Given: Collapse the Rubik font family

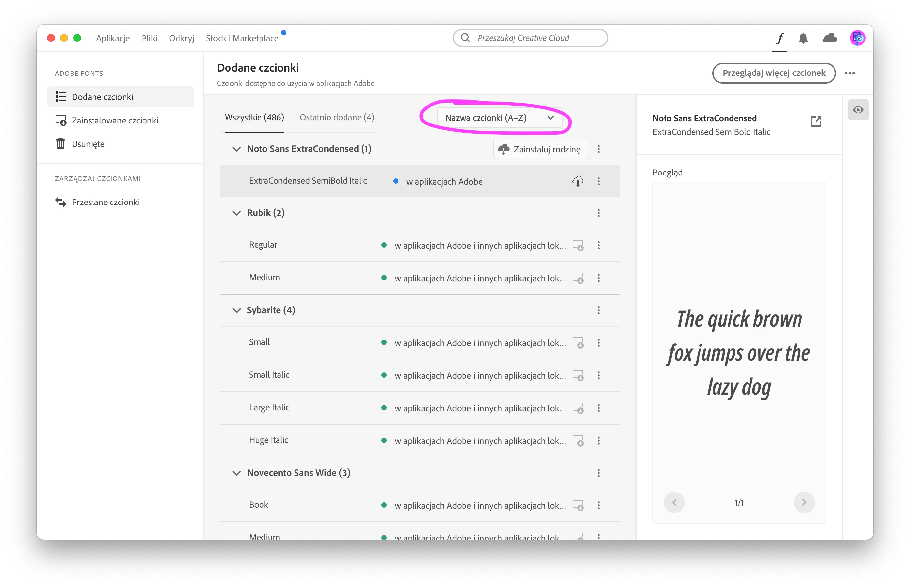Looking at the screenshot, I should pyautogui.click(x=236, y=213).
